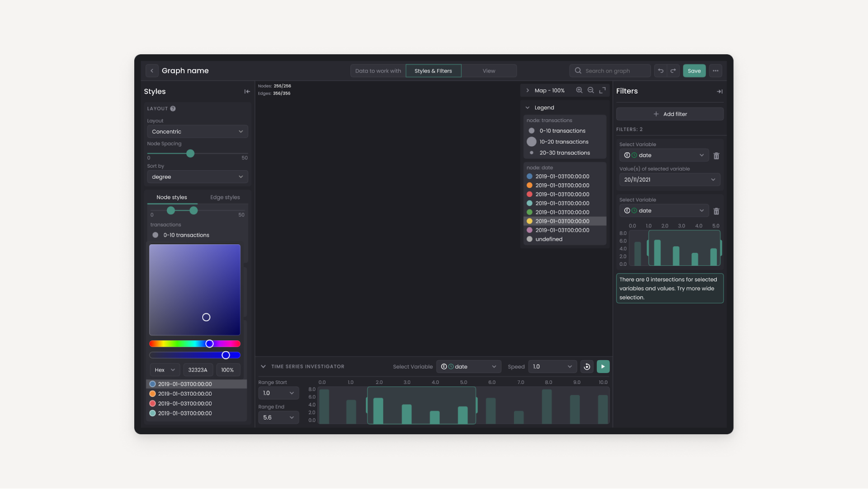Click the back arrow beside Graph name
Viewport: 868px width, 489px height.
152,71
